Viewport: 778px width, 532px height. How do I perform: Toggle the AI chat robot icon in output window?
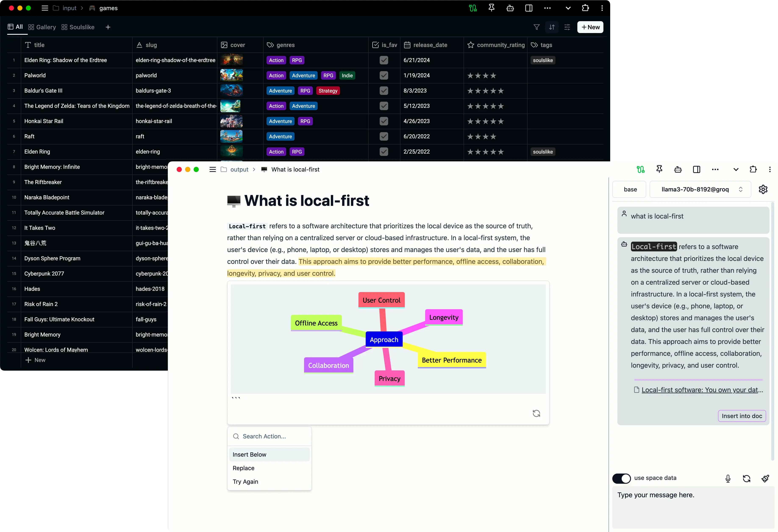678,169
